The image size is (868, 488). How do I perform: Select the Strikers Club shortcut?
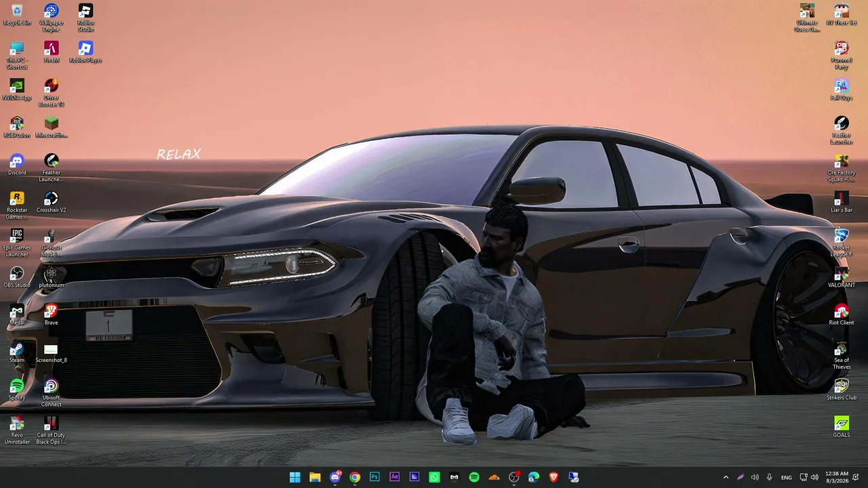[x=842, y=389]
